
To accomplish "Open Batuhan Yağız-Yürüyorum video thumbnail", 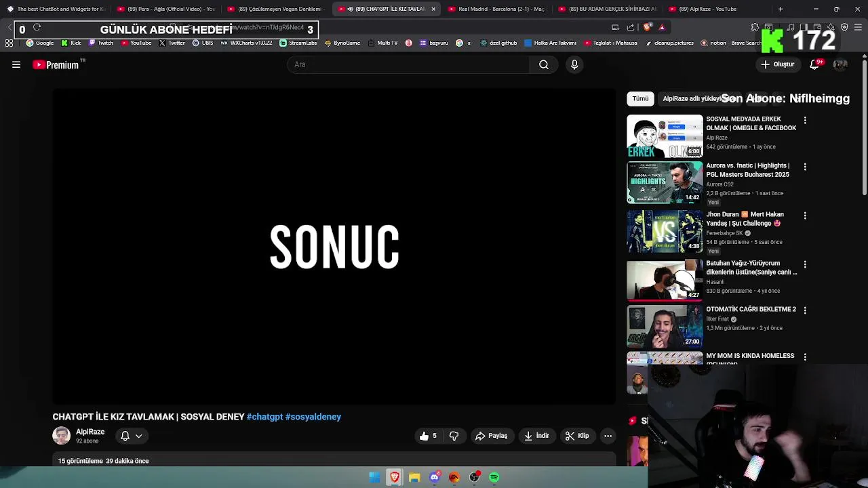I will pos(665,280).
